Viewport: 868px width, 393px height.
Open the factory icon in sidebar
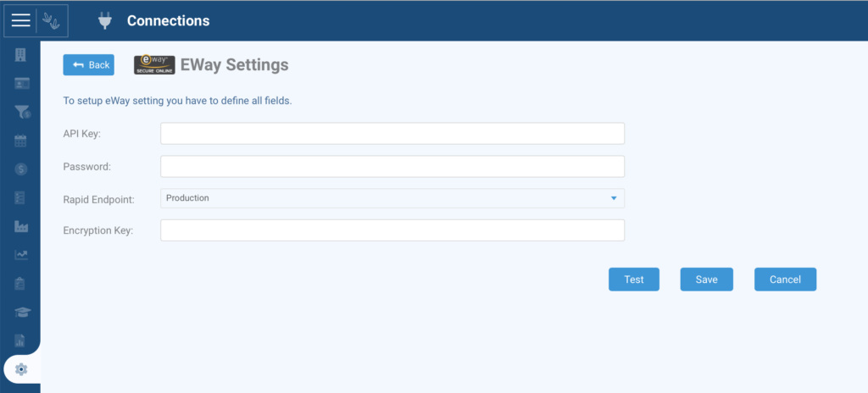coord(21,226)
